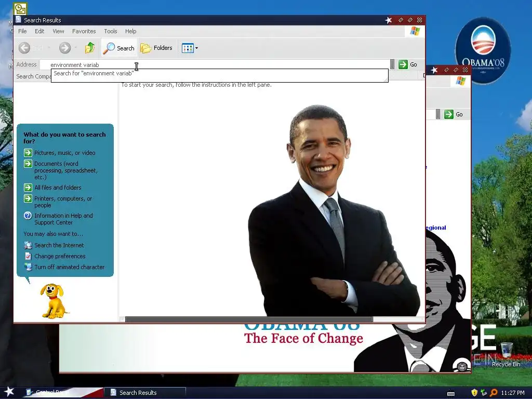Click the Go button in Search Results
Screen dimensions: 532x399
pyautogui.click(x=408, y=64)
